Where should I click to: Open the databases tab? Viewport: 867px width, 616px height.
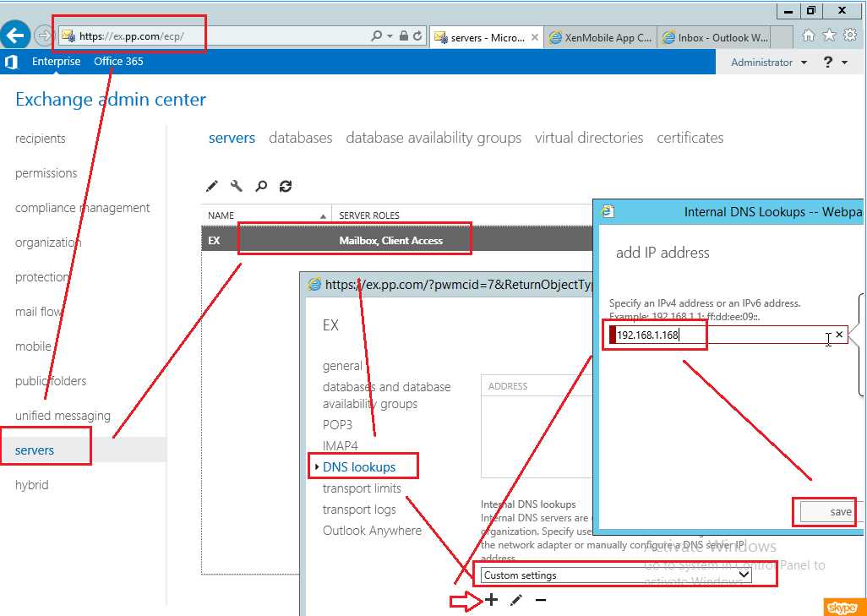(x=300, y=138)
